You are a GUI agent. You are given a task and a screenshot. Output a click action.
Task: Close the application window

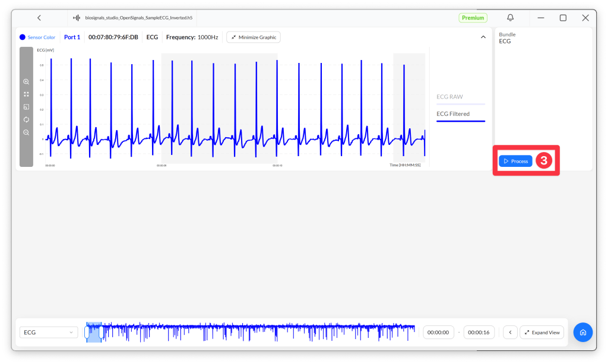[585, 18]
